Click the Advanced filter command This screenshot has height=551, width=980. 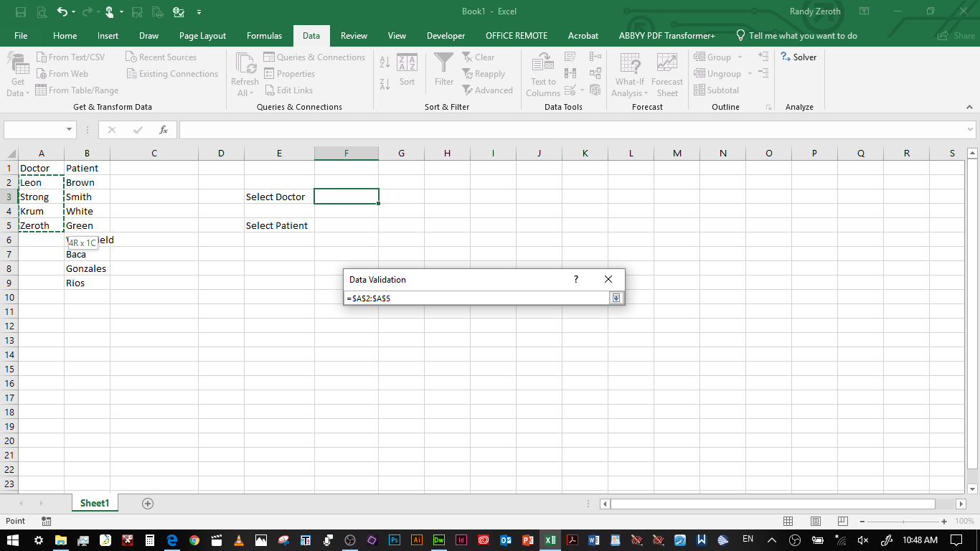pyautogui.click(x=488, y=90)
